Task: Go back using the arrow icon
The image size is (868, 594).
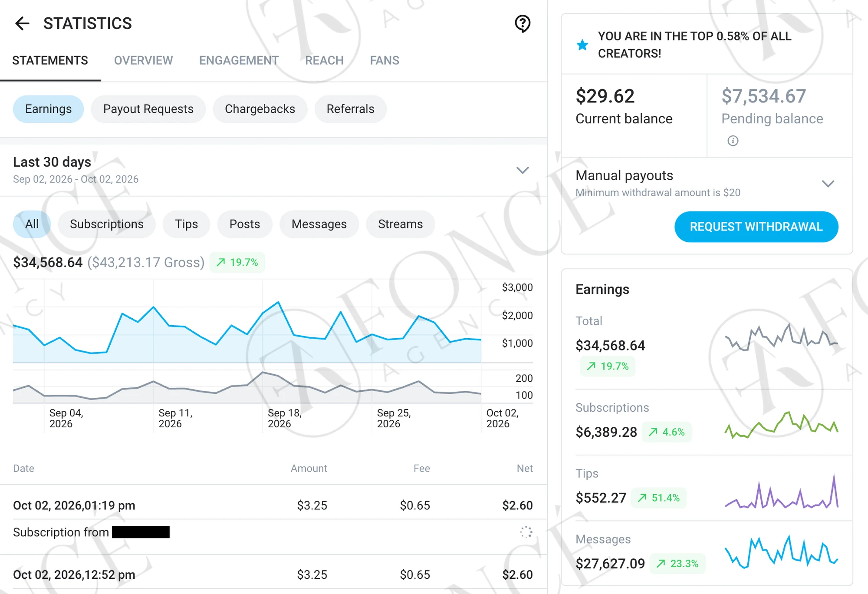Action: click(22, 23)
